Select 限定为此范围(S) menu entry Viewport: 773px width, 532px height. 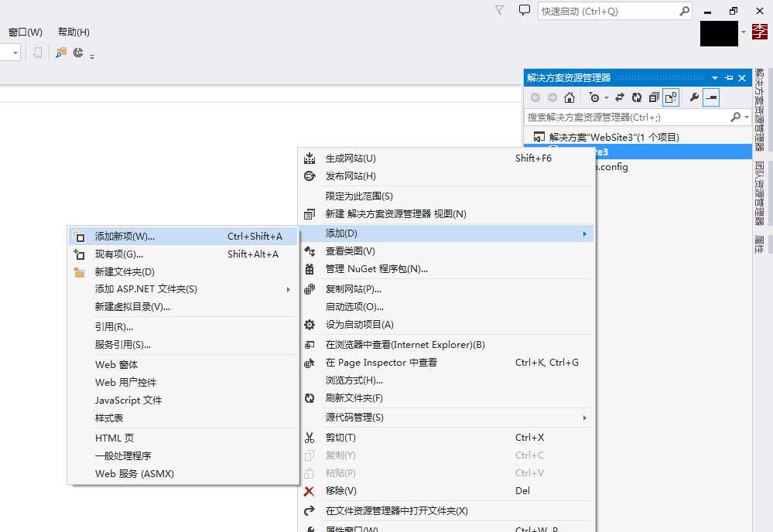coord(446,196)
